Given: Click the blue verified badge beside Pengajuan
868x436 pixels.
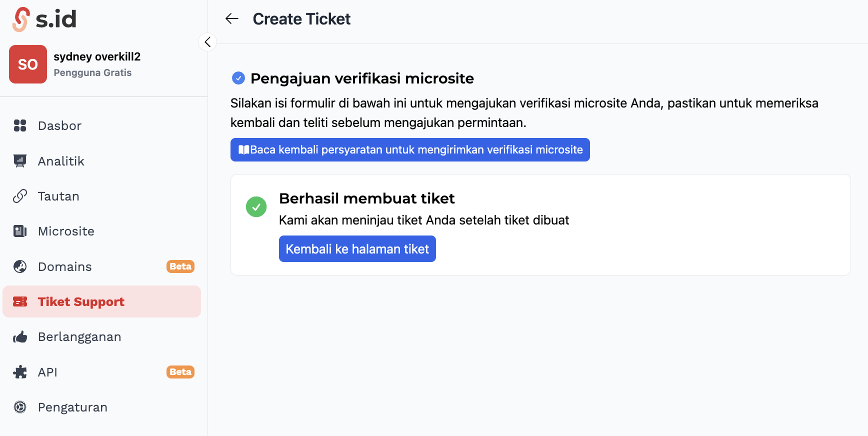Looking at the screenshot, I should click(238, 78).
